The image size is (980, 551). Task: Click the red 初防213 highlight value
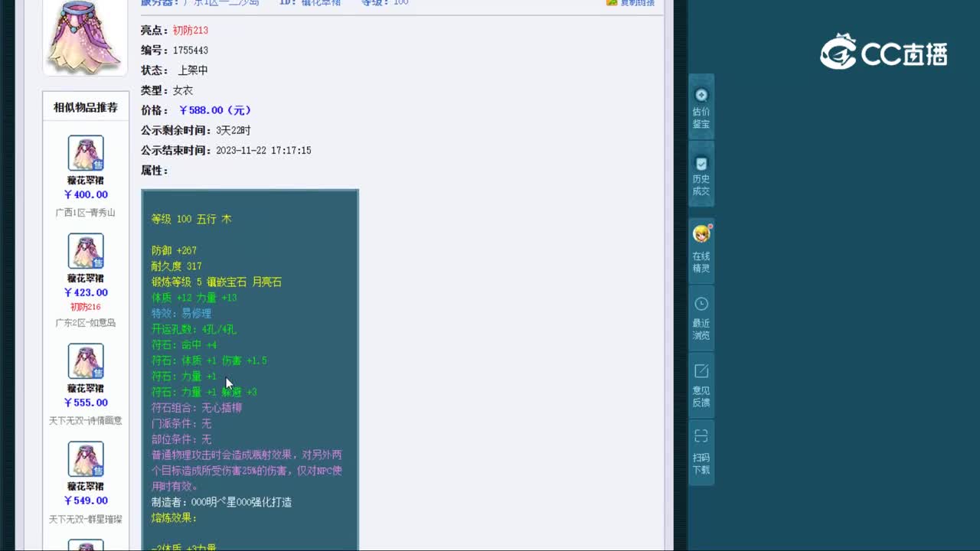tap(191, 31)
